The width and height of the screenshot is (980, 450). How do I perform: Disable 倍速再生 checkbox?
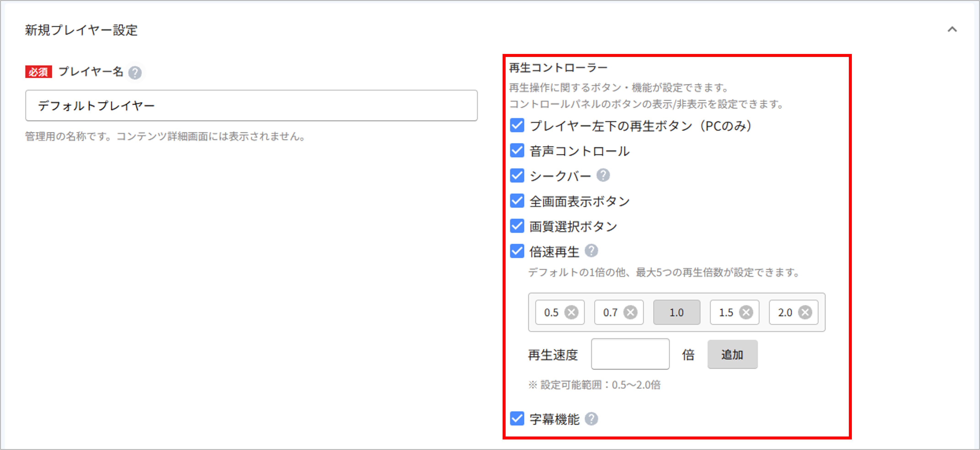[x=517, y=251]
